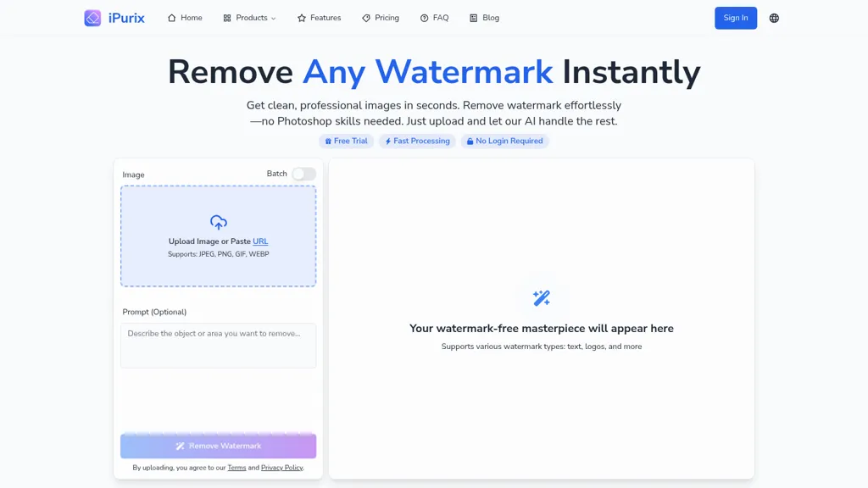The height and width of the screenshot is (488, 868).
Task: Click 'Supports various watermark types' text
Action: coord(542,347)
